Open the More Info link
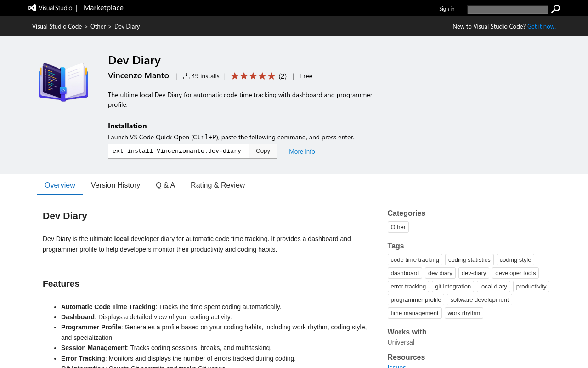Screen dimensions: 588x368 pyautogui.click(x=302, y=151)
